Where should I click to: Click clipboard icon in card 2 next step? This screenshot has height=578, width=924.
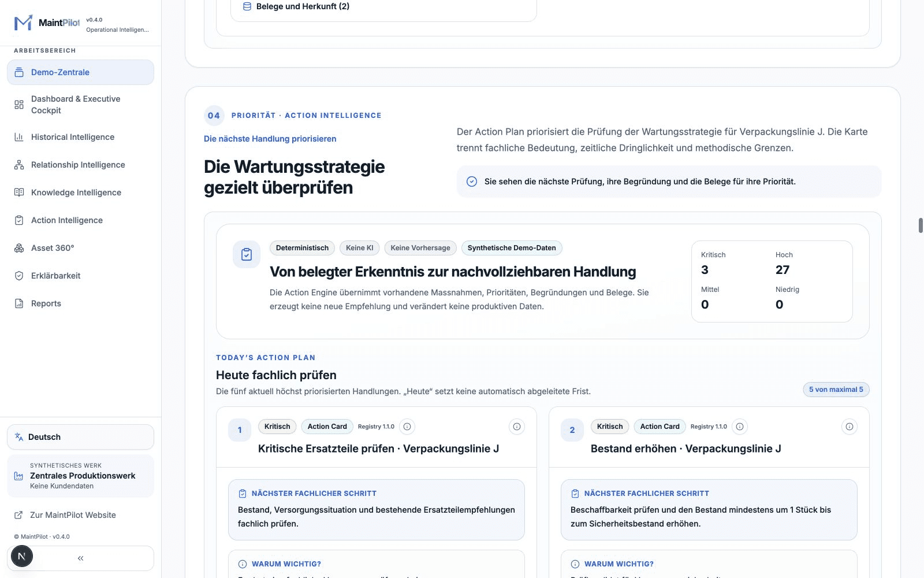[x=575, y=494]
